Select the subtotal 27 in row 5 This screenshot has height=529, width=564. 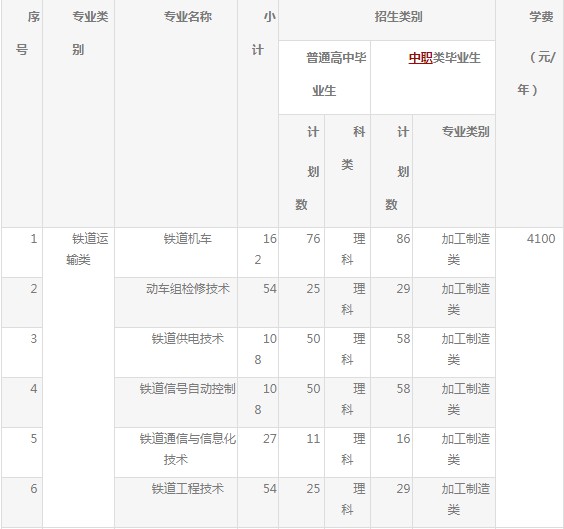258,452
